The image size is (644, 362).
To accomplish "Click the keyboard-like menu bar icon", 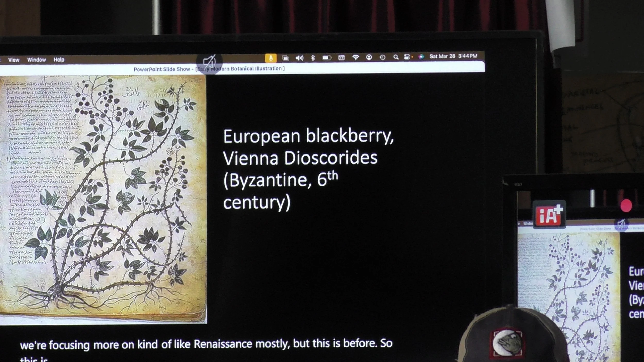I will [342, 58].
